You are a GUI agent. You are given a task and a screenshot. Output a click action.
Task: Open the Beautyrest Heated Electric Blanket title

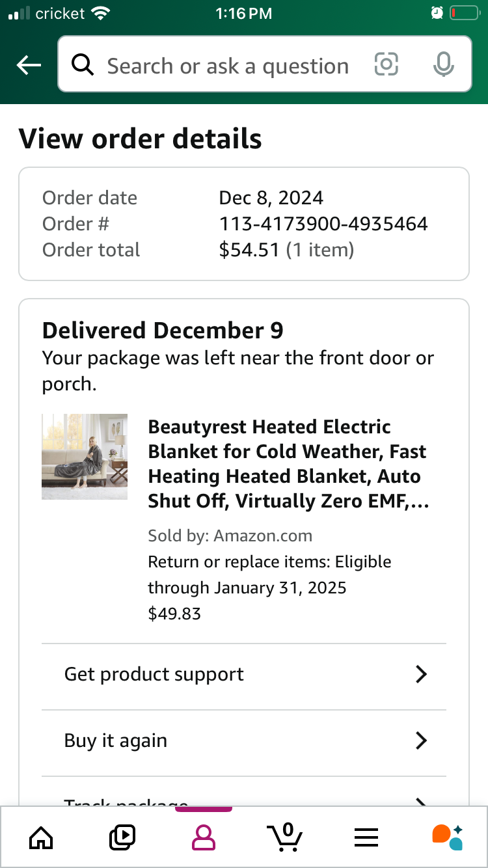(x=289, y=464)
